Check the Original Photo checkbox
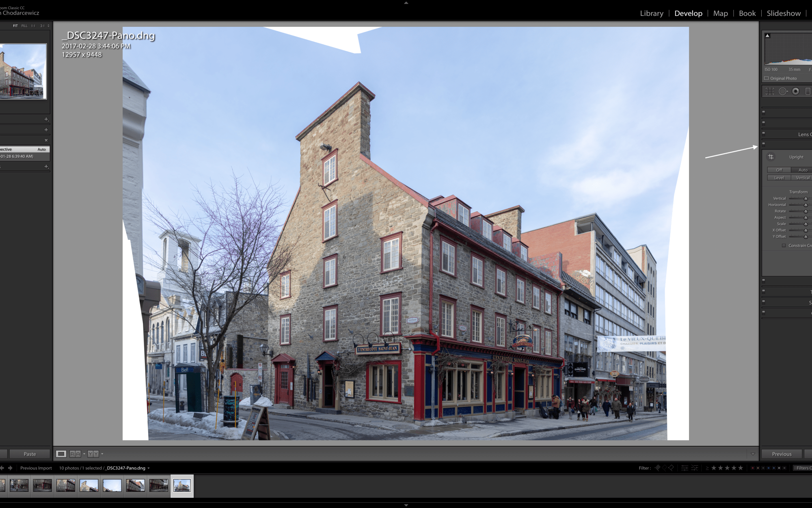812x508 pixels. click(x=767, y=78)
